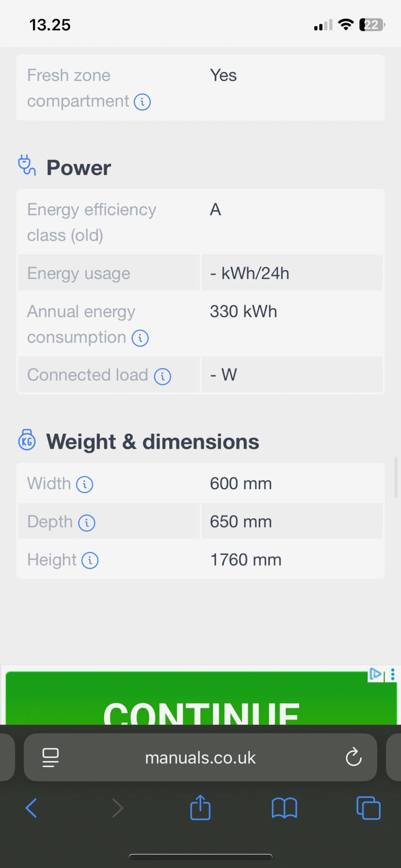Open page settings reader menu icon
The width and height of the screenshot is (401, 868).
point(50,757)
